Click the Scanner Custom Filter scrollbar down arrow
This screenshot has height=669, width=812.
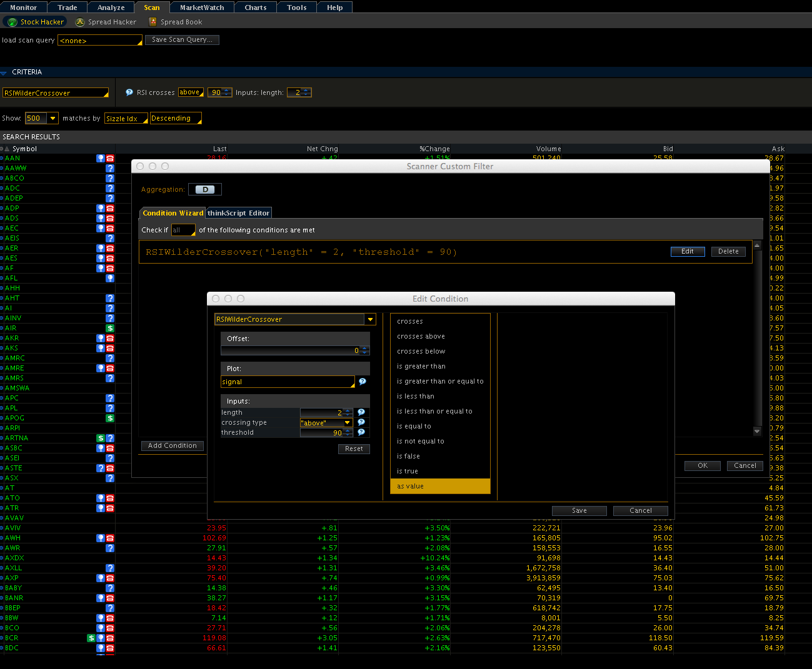[757, 431]
